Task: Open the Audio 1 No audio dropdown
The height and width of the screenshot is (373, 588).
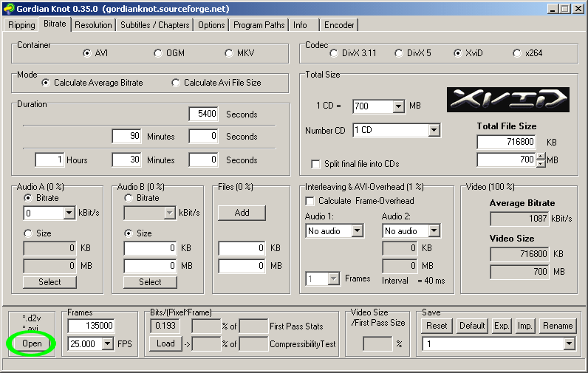Action: (x=358, y=231)
